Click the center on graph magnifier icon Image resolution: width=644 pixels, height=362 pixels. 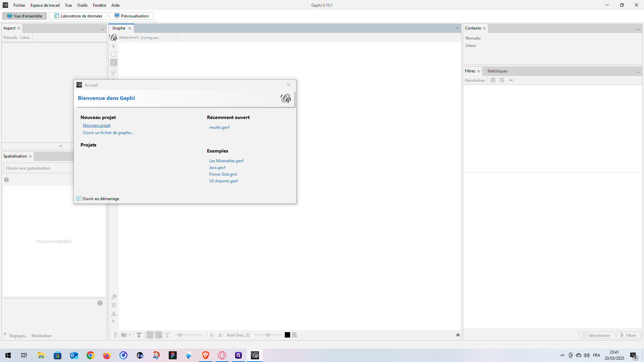[114, 297]
